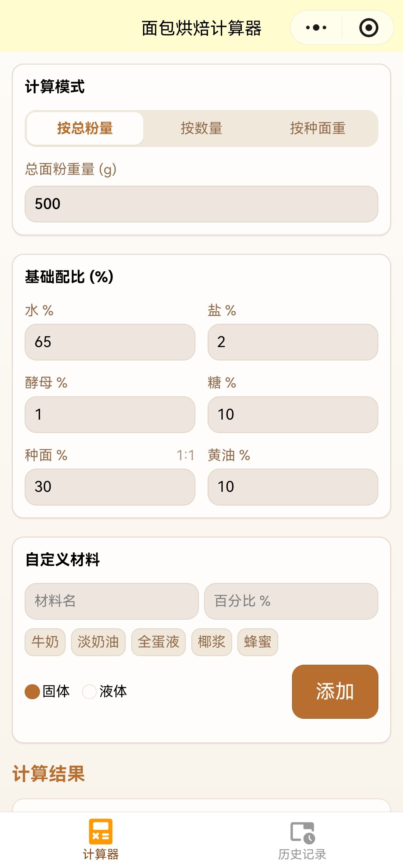Tap the mini program close circle icon
The image size is (403, 868).
pos(368,27)
